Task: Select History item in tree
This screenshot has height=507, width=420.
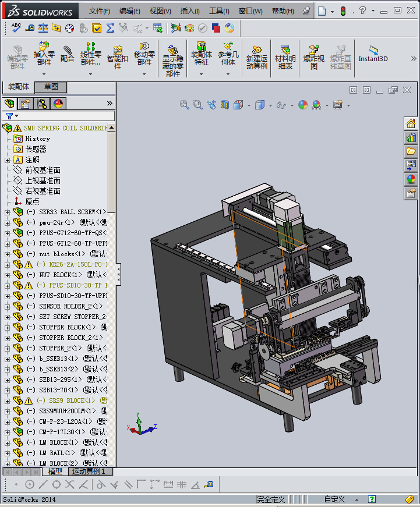Action: pos(37,139)
